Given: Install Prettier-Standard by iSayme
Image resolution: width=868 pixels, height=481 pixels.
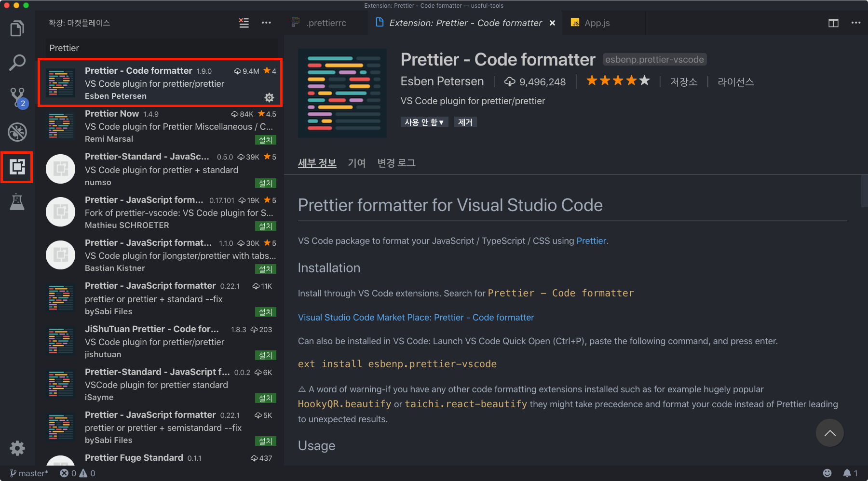Looking at the screenshot, I should (266, 398).
